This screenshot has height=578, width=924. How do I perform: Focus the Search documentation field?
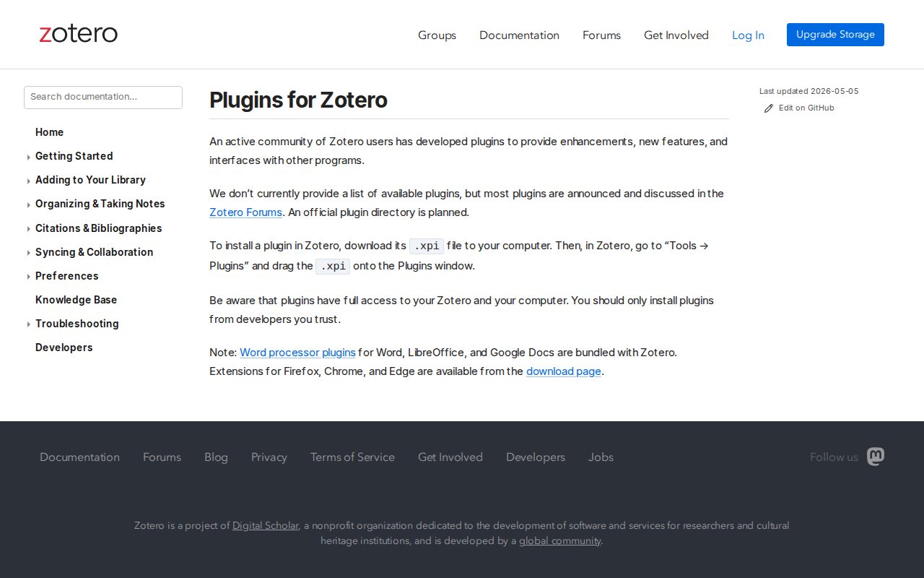pyautogui.click(x=103, y=97)
